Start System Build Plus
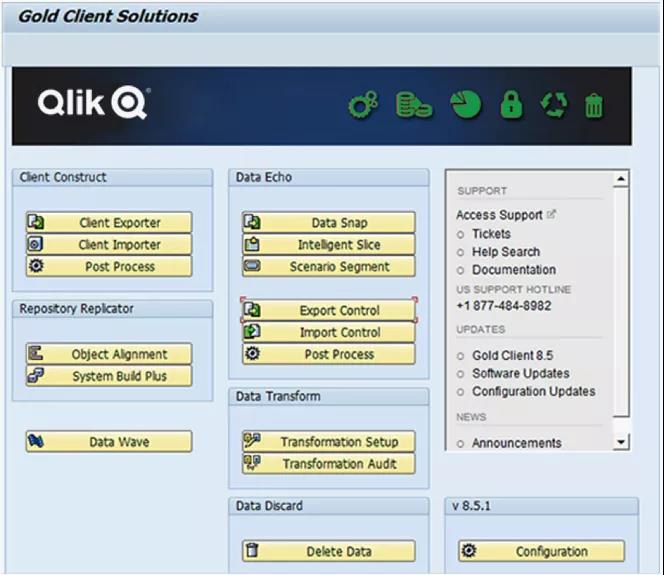The height and width of the screenshot is (575, 664). pos(109,376)
